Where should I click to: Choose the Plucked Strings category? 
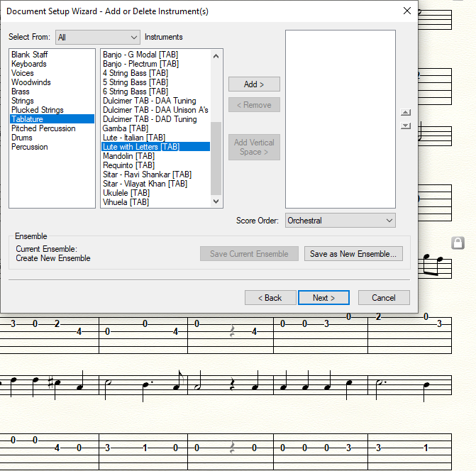(38, 110)
